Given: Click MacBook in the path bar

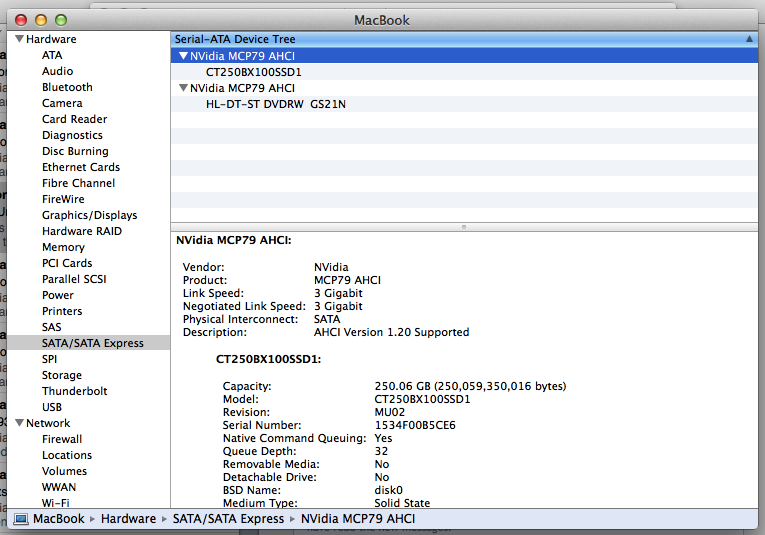Looking at the screenshot, I should coord(59,519).
